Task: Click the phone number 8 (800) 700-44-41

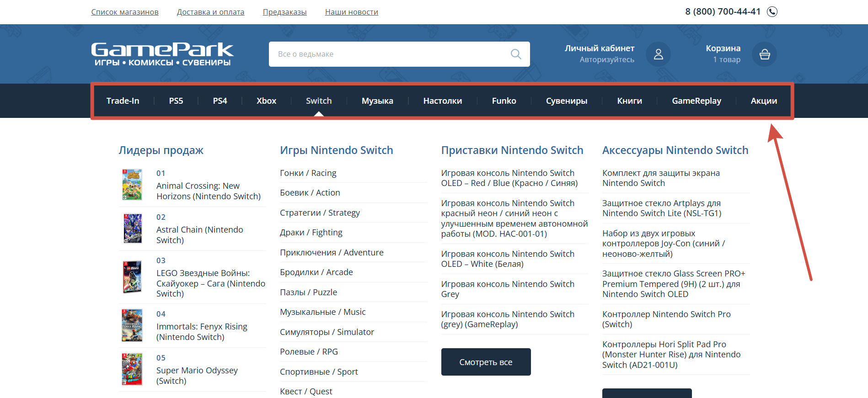Action: (x=723, y=11)
